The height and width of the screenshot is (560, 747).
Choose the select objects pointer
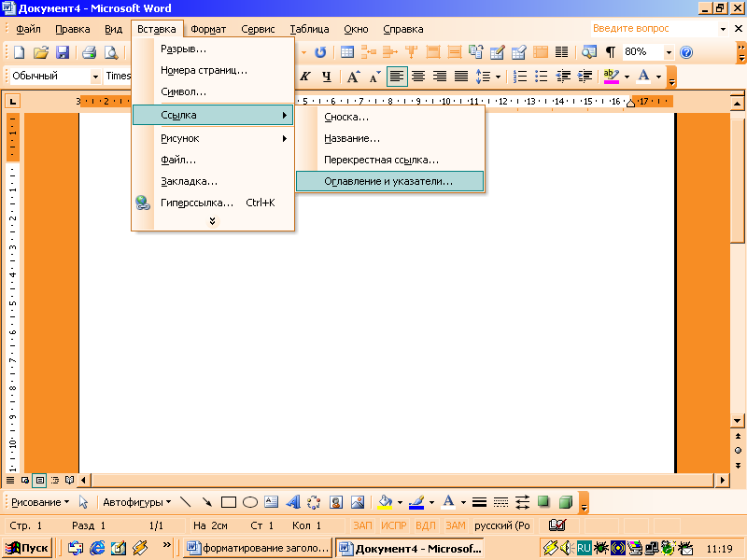coord(83,502)
